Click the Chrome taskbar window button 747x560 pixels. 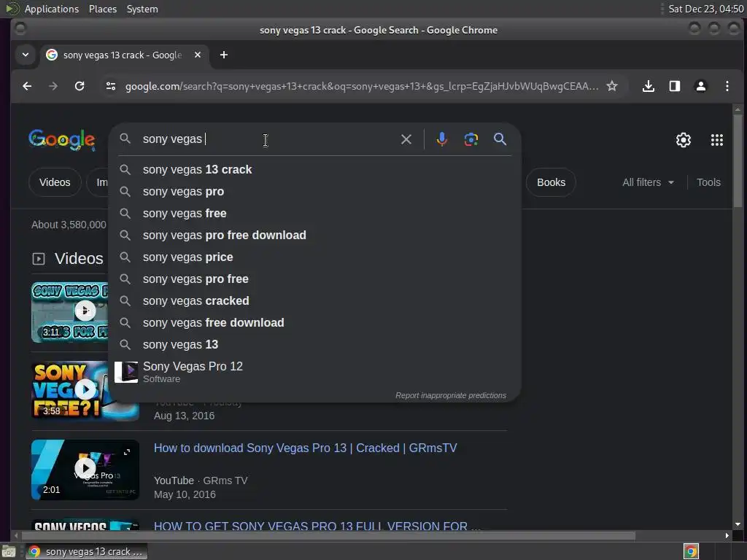(86, 551)
